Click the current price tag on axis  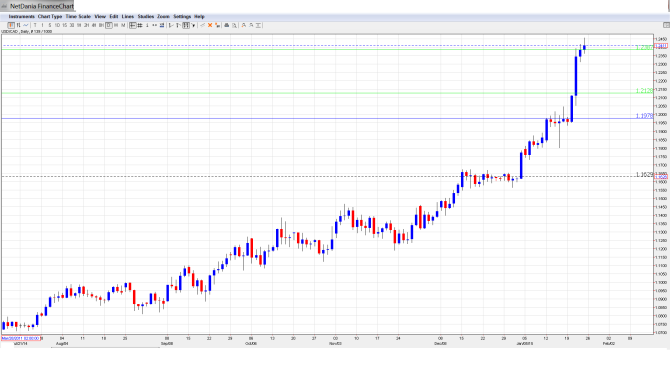(x=661, y=46)
